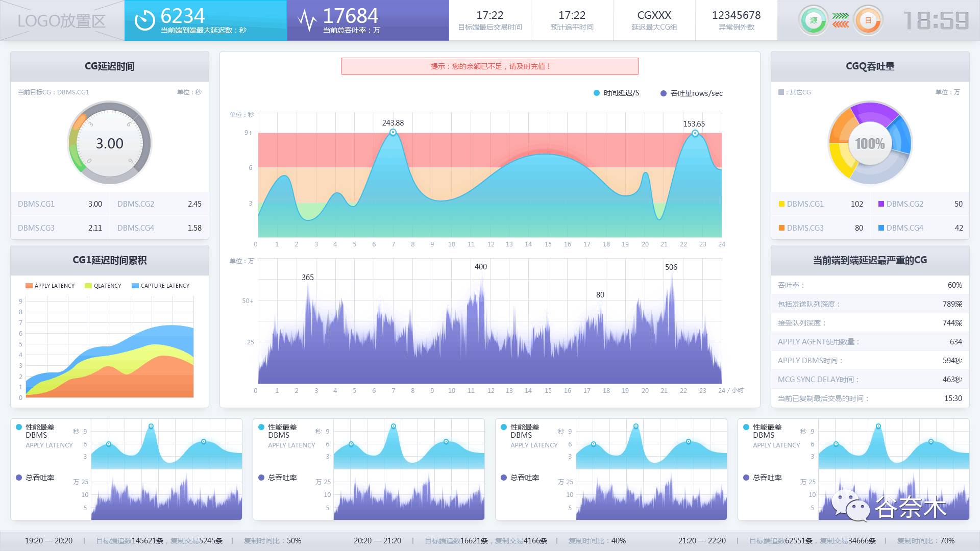The image size is (980, 551).
Task: Click the 243.88 peak marker on latency chart
Action: coord(393,132)
